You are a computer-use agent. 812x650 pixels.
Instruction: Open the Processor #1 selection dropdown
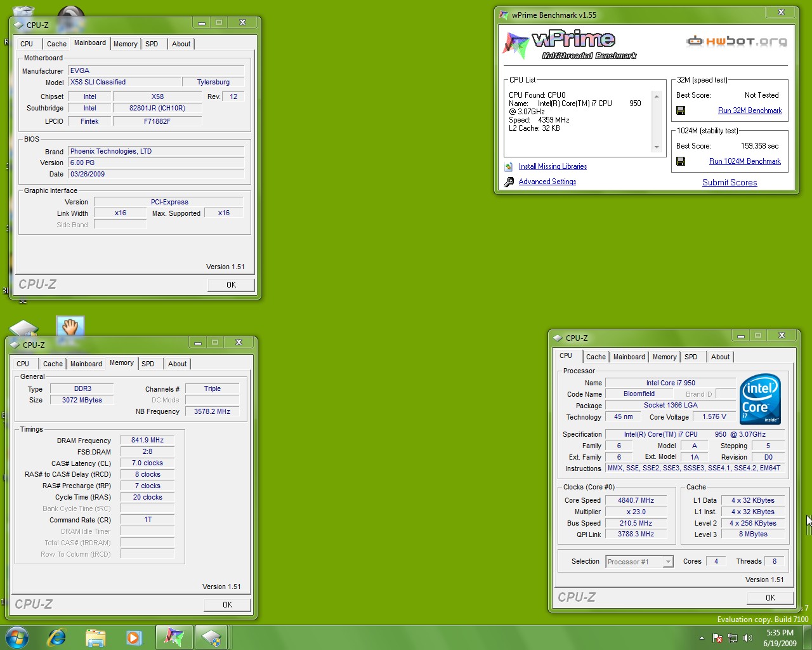667,562
